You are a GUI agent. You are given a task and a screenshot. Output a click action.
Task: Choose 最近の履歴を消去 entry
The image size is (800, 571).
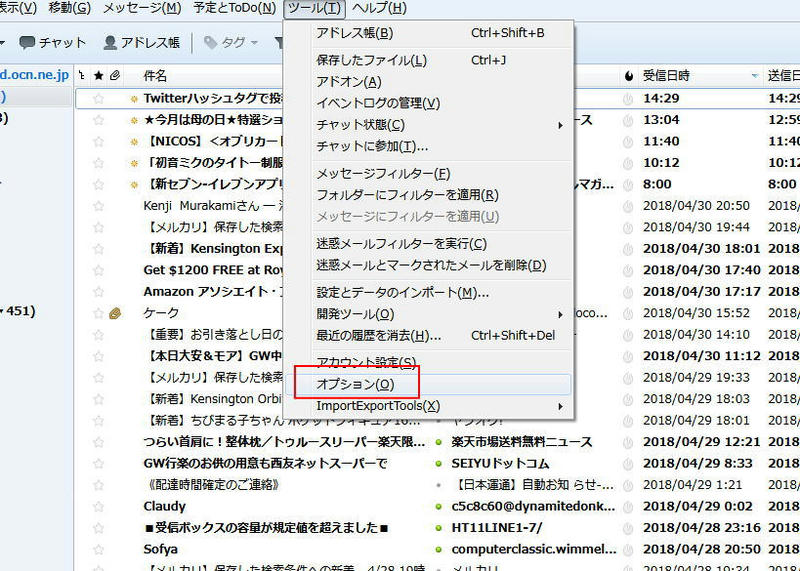click(x=428, y=336)
